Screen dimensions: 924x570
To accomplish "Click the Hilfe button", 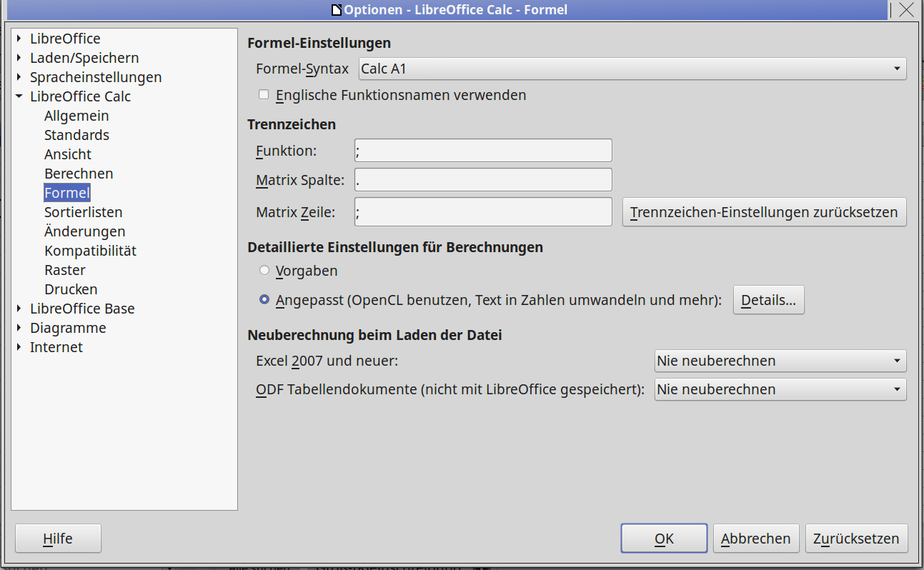I will pos(58,539).
